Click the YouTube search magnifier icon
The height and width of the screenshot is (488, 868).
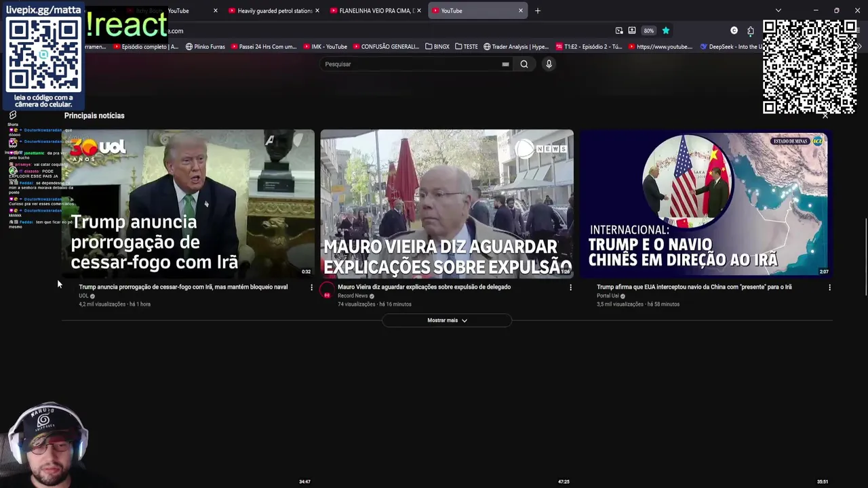pyautogui.click(x=524, y=64)
